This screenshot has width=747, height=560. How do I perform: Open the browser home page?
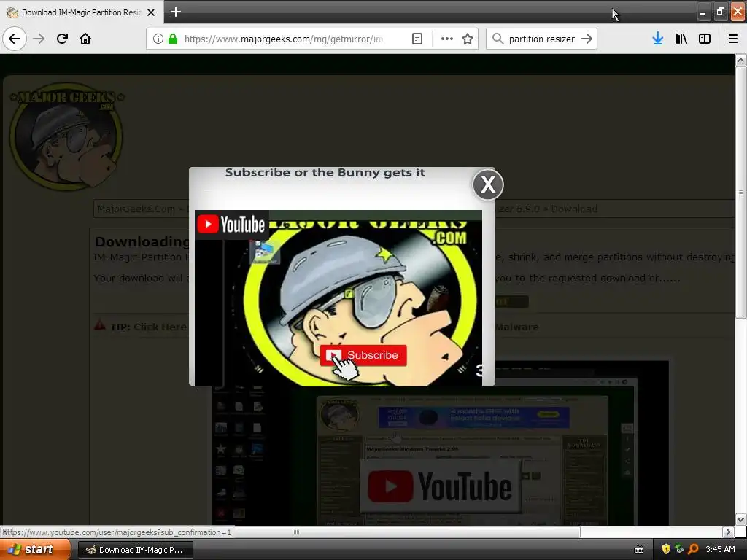(85, 39)
